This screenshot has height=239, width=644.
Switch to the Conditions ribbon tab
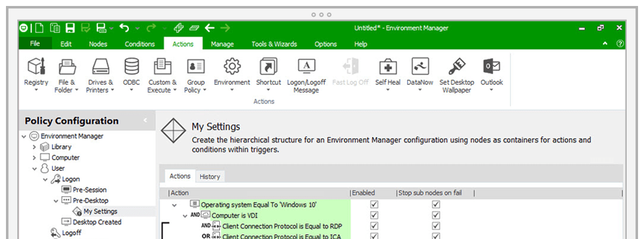coord(140,44)
